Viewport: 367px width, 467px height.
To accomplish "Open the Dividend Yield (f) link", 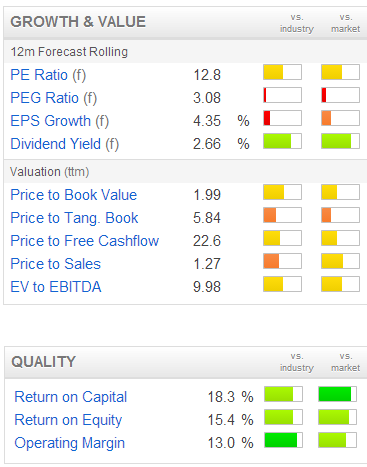I will (65, 144).
